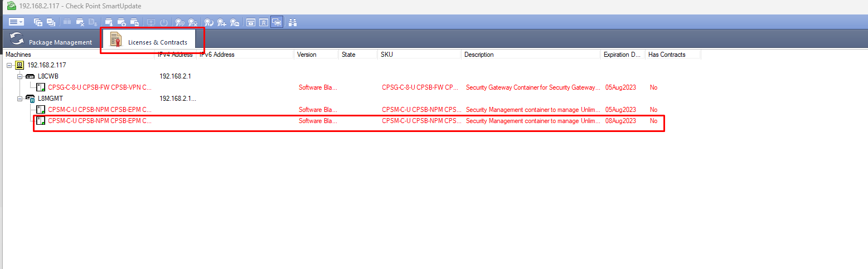
Task: Collapse the 192.168.2.117 root node
Action: (x=9, y=65)
